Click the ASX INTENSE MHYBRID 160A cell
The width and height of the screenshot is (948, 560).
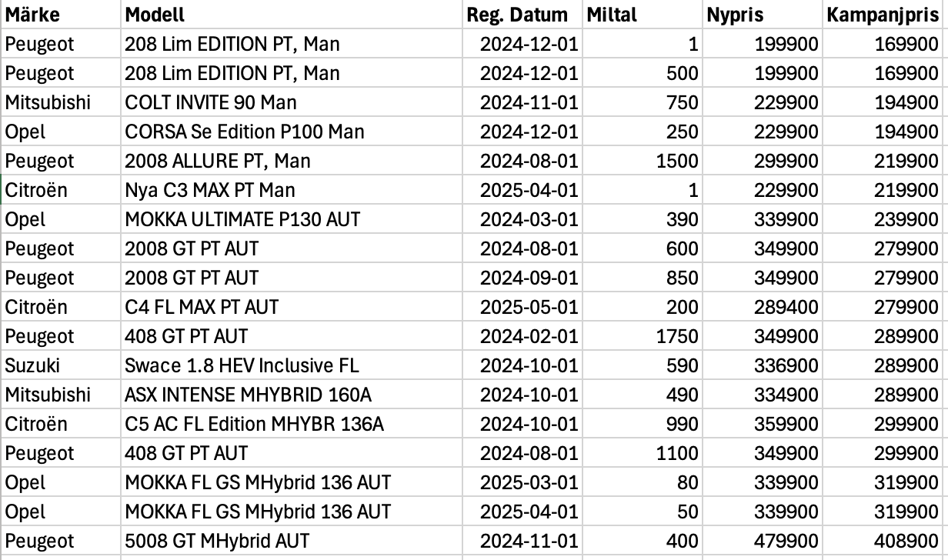pyautogui.click(x=292, y=395)
